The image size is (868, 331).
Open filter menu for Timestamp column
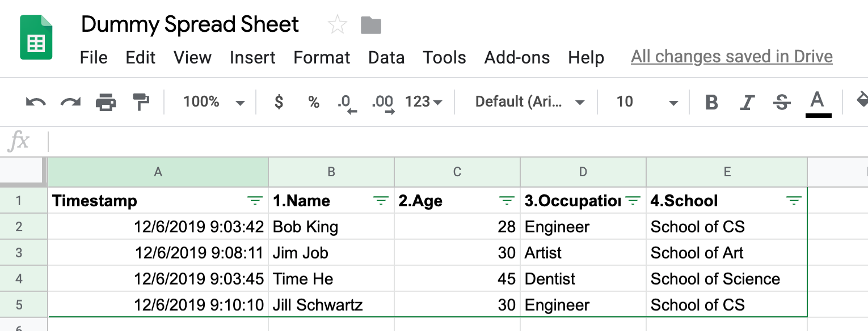(x=255, y=201)
